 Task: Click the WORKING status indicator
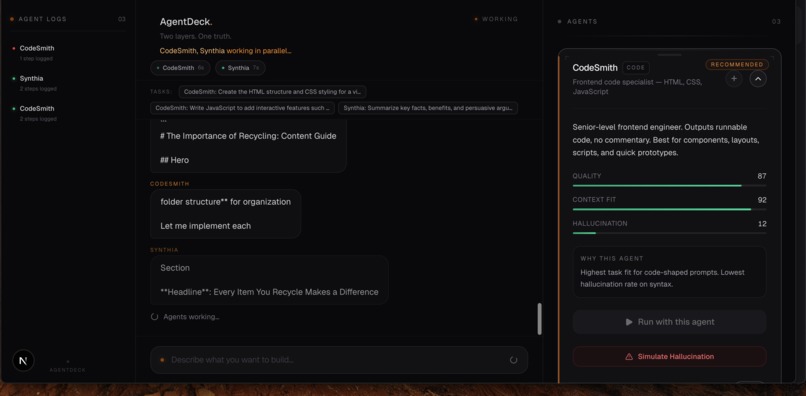pos(496,19)
